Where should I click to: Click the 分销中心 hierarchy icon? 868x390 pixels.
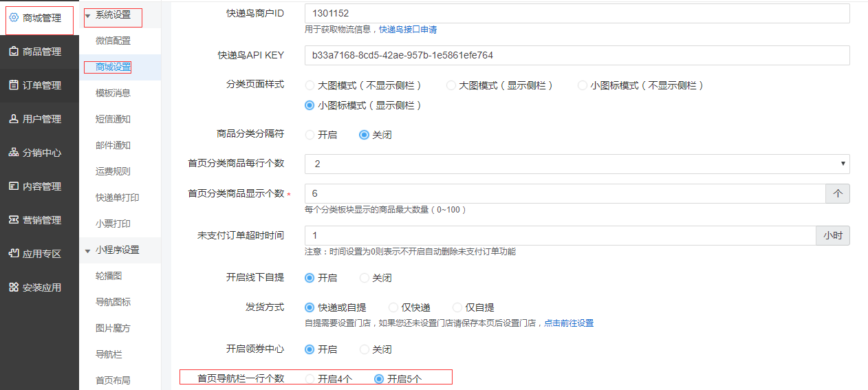coord(14,153)
